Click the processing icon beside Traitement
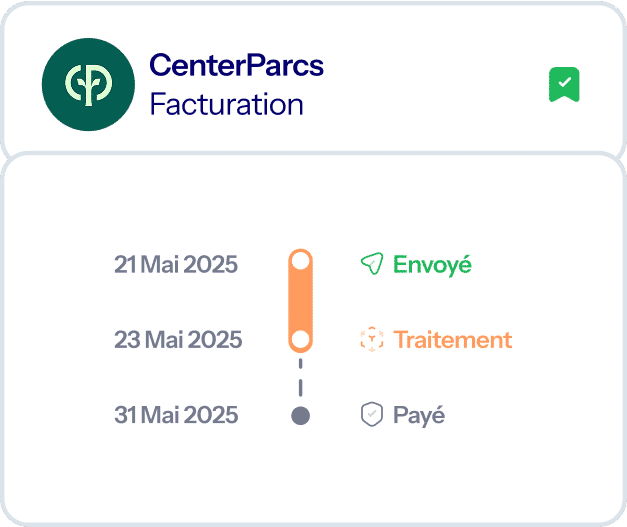 click(372, 340)
